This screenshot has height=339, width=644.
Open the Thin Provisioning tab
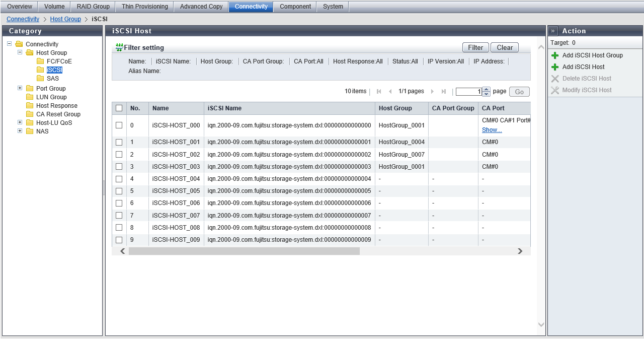(144, 7)
